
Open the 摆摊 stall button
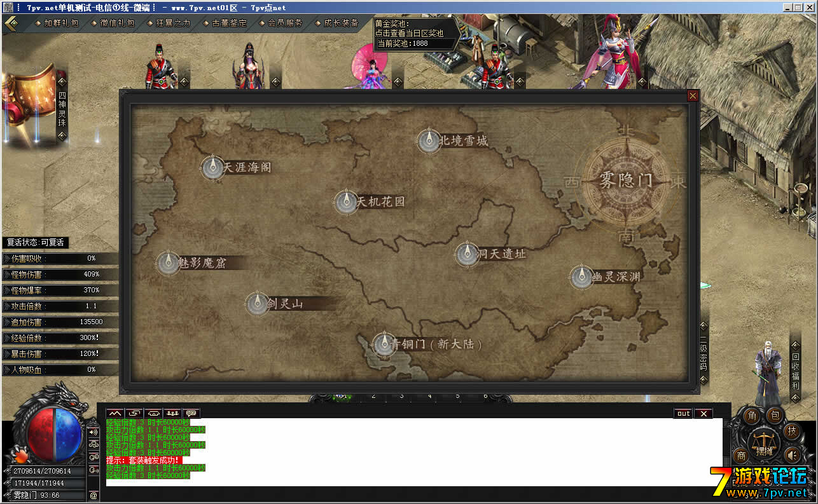coord(763,445)
